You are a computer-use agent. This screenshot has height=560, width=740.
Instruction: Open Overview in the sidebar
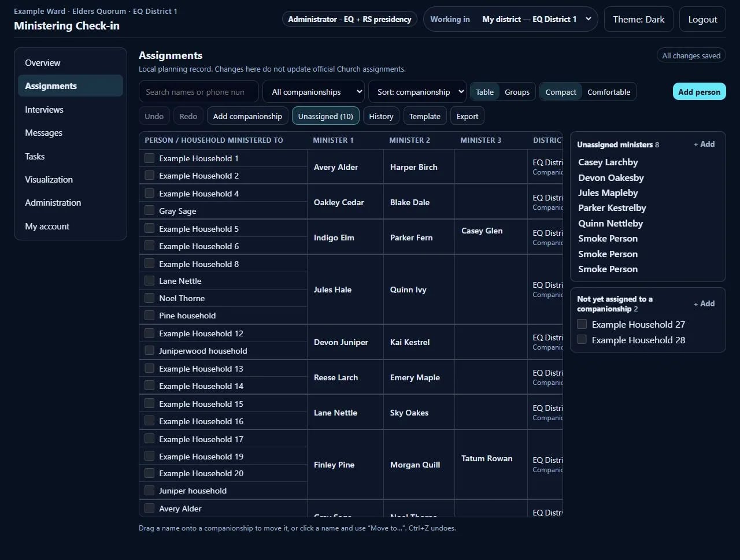pos(71,62)
